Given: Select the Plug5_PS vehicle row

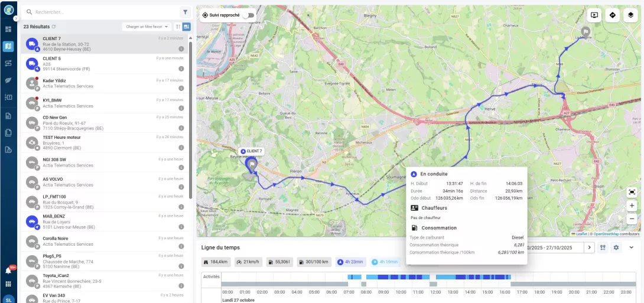Looking at the screenshot, I should tap(105, 261).
